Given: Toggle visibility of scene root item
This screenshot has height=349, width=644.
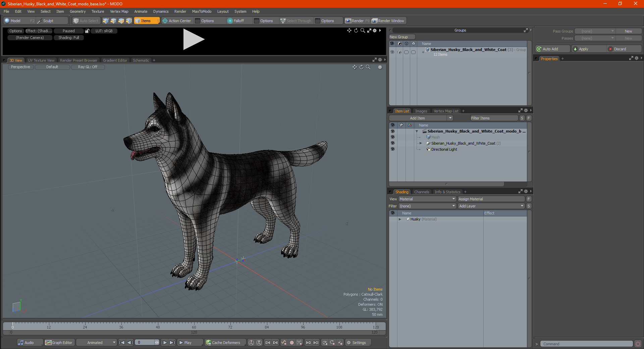Looking at the screenshot, I should tap(392, 131).
